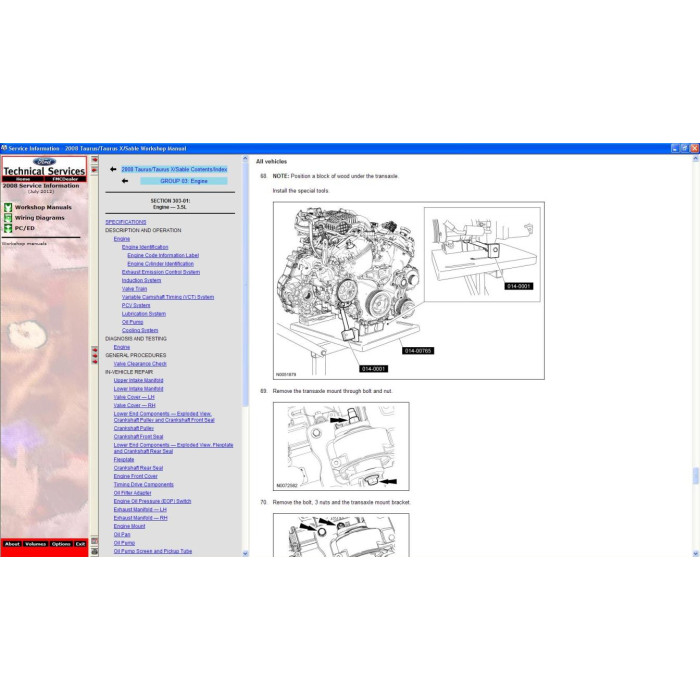Open Valve Clearance Check link

point(140,364)
